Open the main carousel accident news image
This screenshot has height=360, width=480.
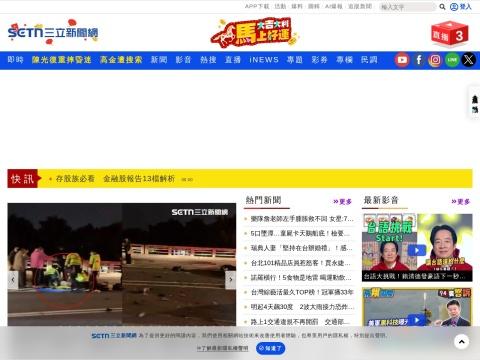pos(122,264)
